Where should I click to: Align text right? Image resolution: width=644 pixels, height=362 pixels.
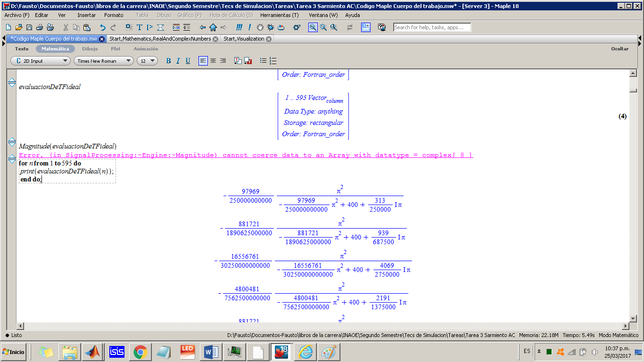tap(223, 61)
